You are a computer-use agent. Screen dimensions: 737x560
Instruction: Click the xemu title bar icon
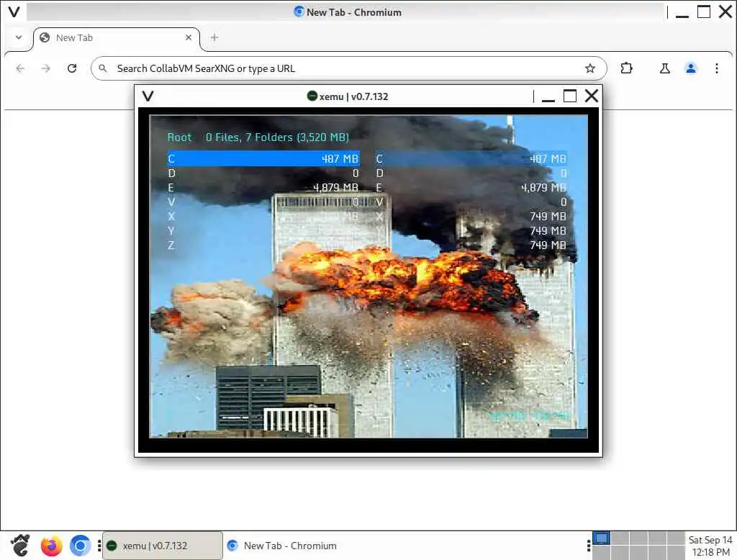pos(312,96)
